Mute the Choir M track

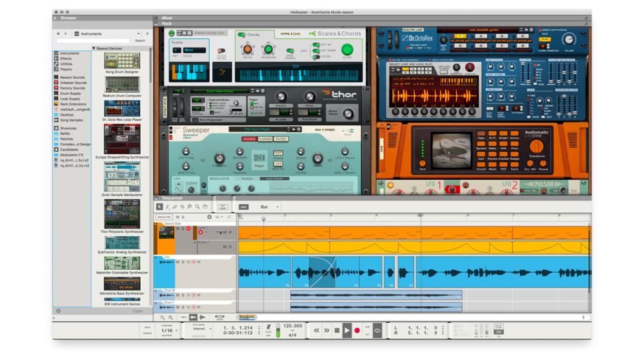tap(177, 295)
